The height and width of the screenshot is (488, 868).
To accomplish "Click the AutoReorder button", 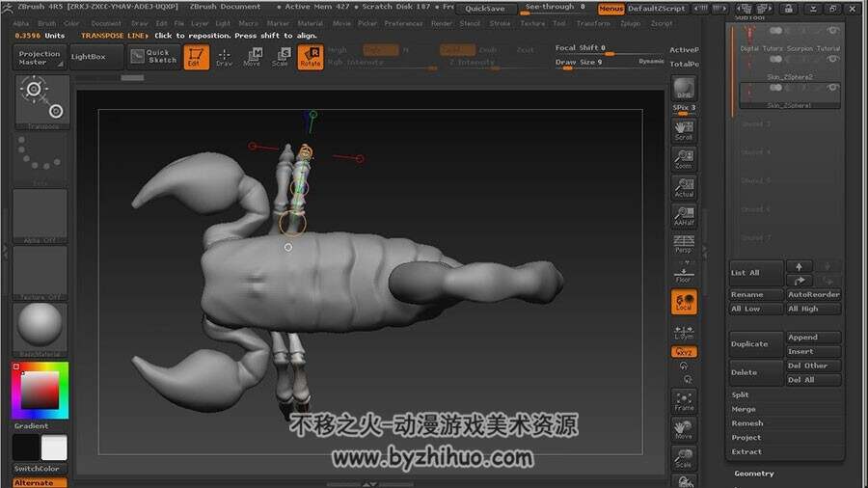I will [814, 295].
